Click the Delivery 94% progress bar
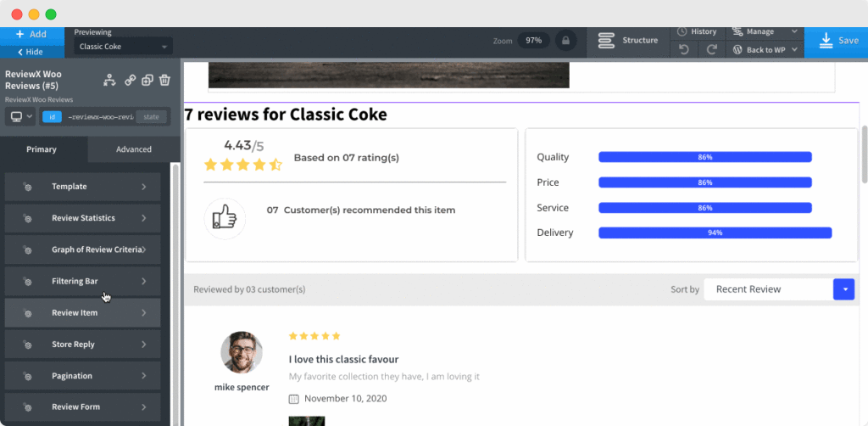The image size is (868, 426). click(x=715, y=233)
